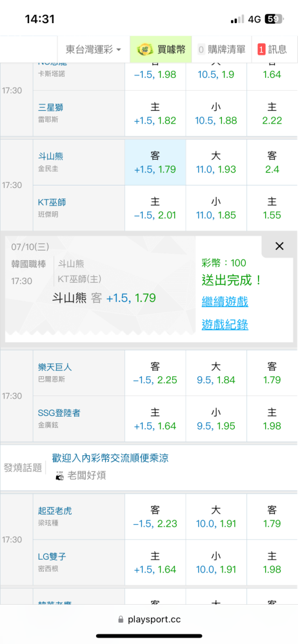Open the 起亞老虎 team link
This screenshot has height=644, width=298.
55,511
